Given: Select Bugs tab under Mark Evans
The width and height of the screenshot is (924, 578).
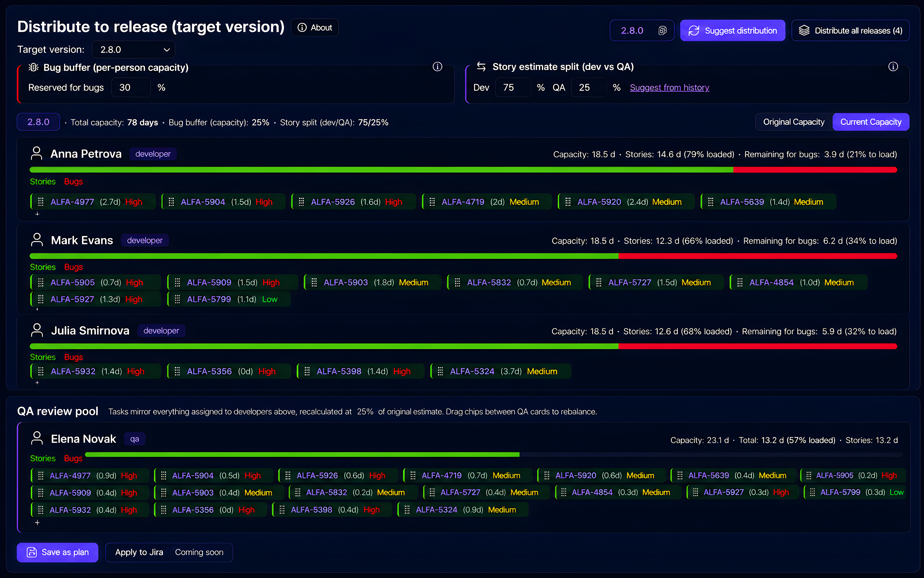Looking at the screenshot, I should [73, 267].
